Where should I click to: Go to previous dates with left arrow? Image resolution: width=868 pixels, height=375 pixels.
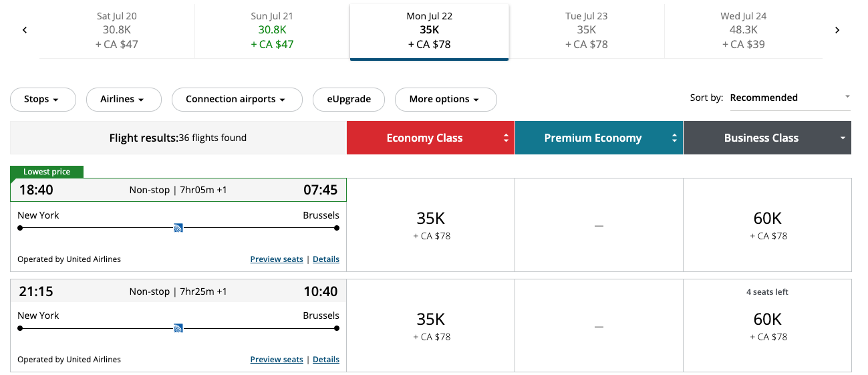pos(25,30)
